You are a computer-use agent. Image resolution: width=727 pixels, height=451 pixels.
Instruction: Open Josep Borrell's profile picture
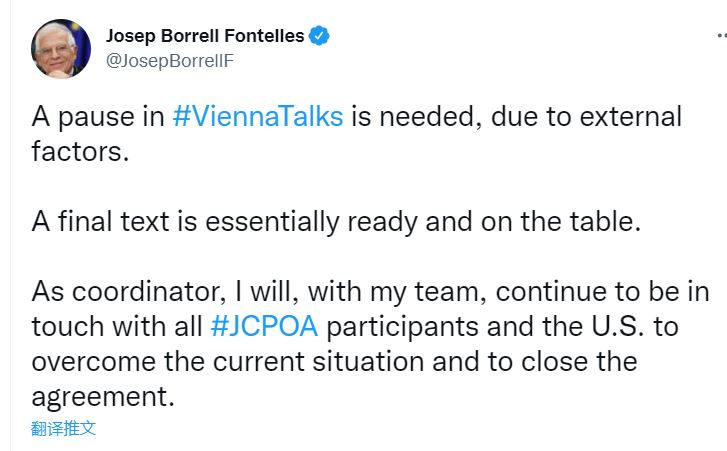point(60,48)
